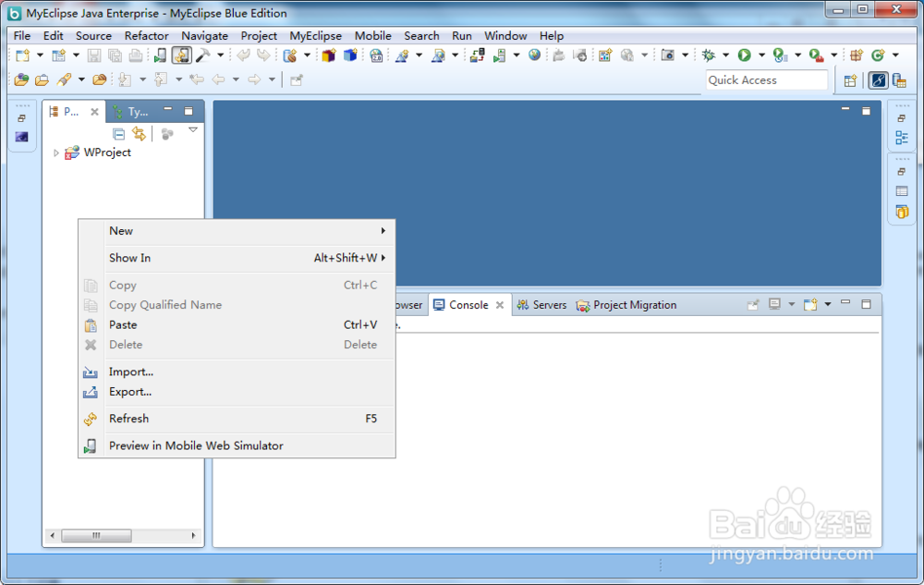Switch to the Project Migration tab
Viewport: 924px width, 585px height.
pyautogui.click(x=626, y=305)
